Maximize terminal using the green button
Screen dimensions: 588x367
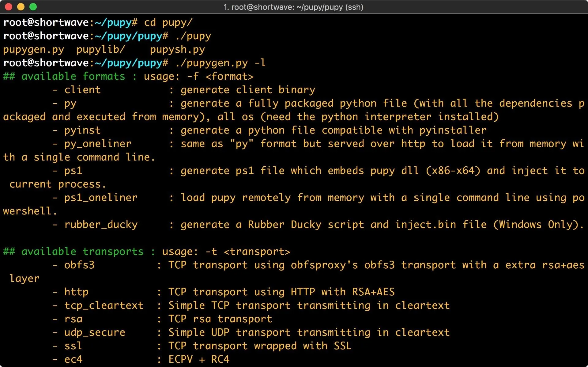[x=33, y=7]
